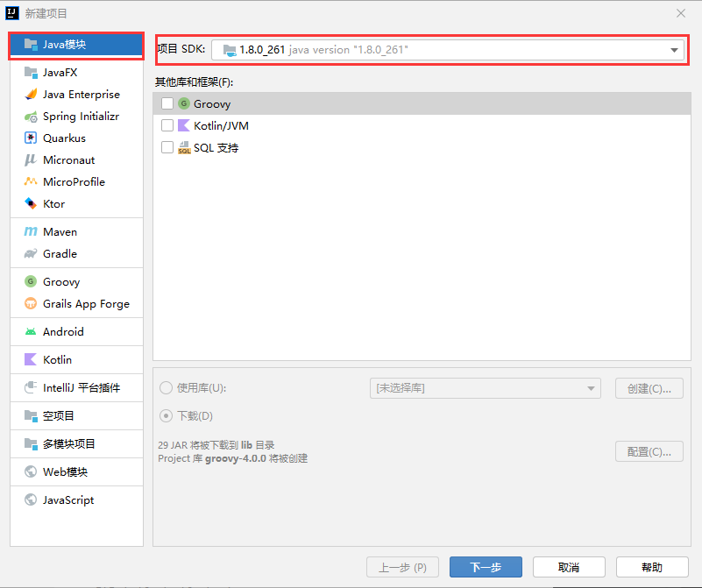Check the Kotlin/JVM checkbox
This screenshot has height=588, width=702.
167,126
